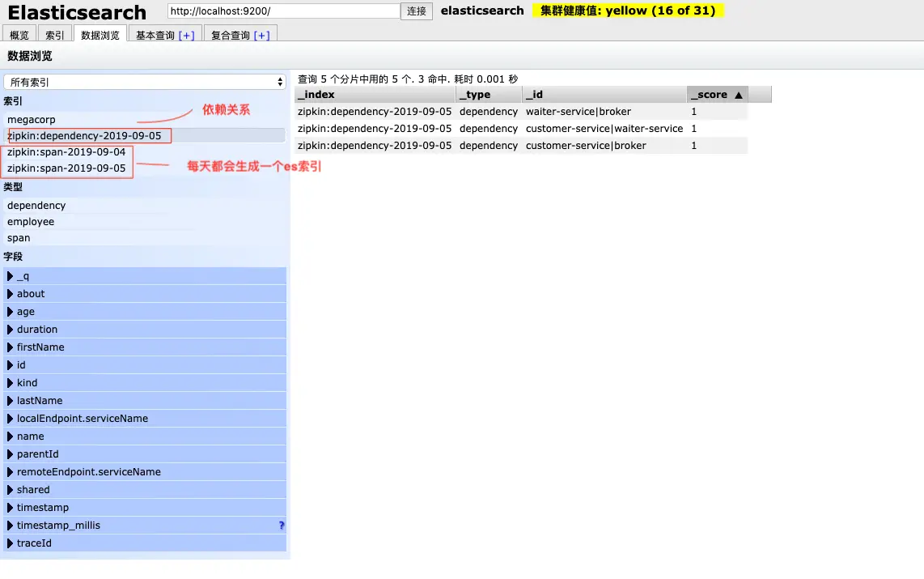
Task: Click the 连接 connect button
Action: click(x=417, y=11)
